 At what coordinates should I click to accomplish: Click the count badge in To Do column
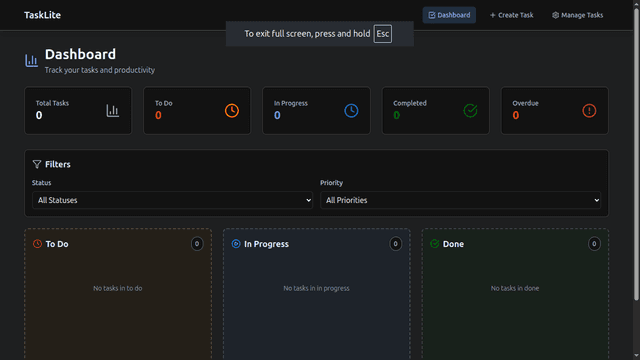197,244
